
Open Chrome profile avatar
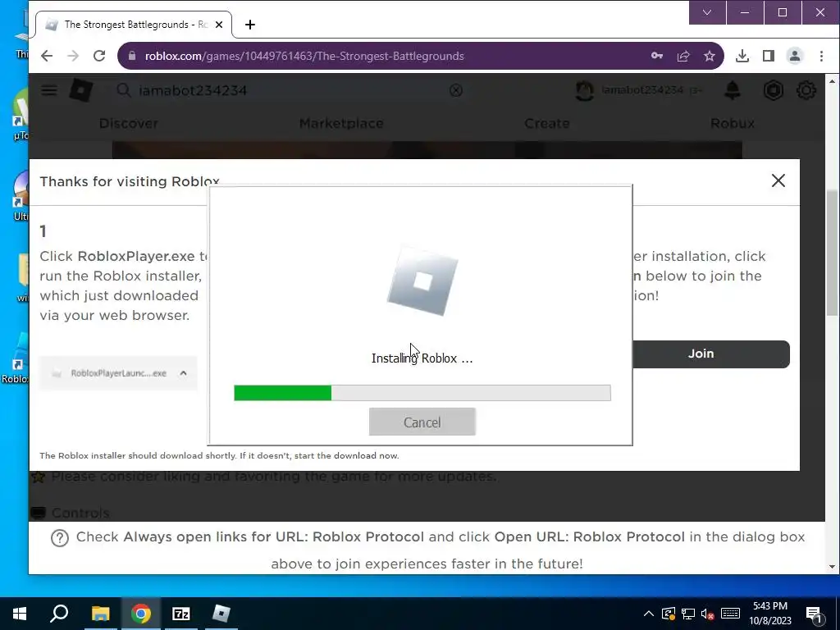point(794,56)
